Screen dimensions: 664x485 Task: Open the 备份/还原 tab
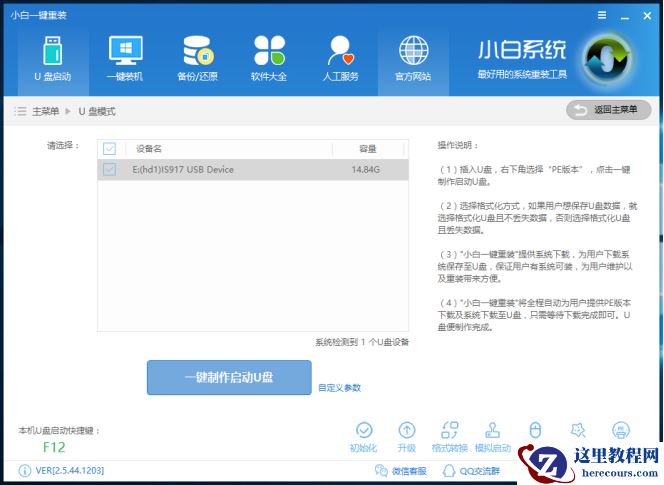click(197, 59)
